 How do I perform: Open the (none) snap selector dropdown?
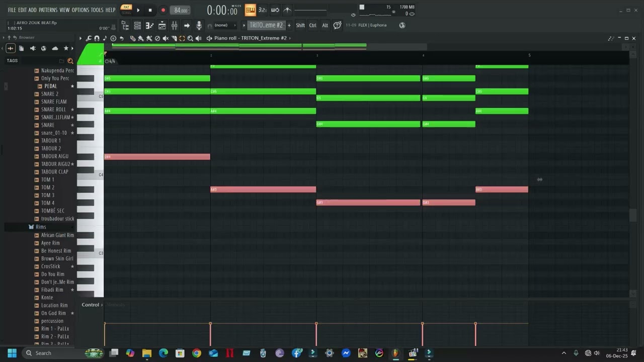(224, 25)
